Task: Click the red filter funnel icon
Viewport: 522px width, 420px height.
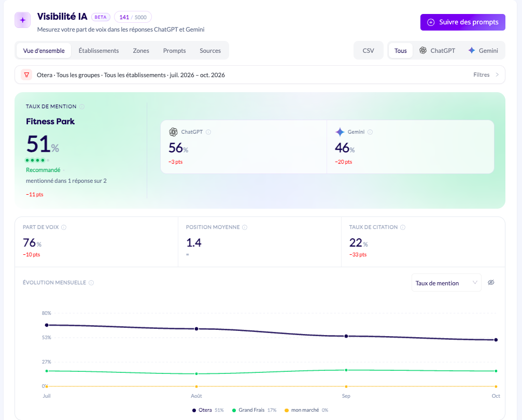Action: pyautogui.click(x=26, y=75)
